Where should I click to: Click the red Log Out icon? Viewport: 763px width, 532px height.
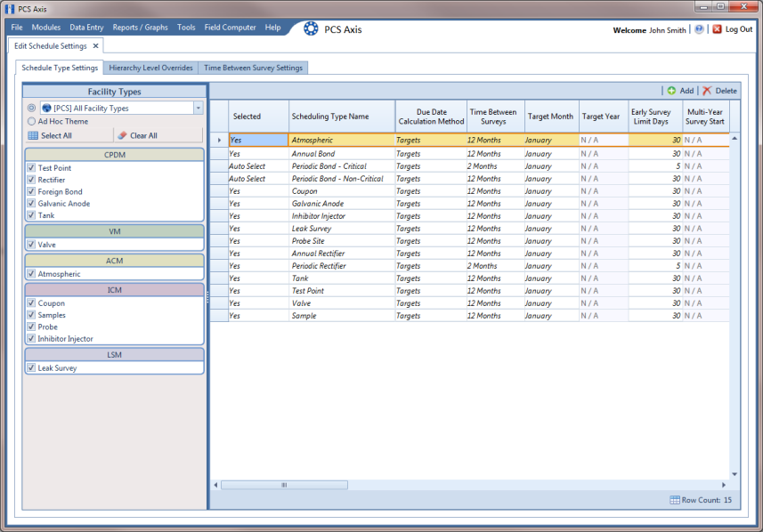click(717, 29)
